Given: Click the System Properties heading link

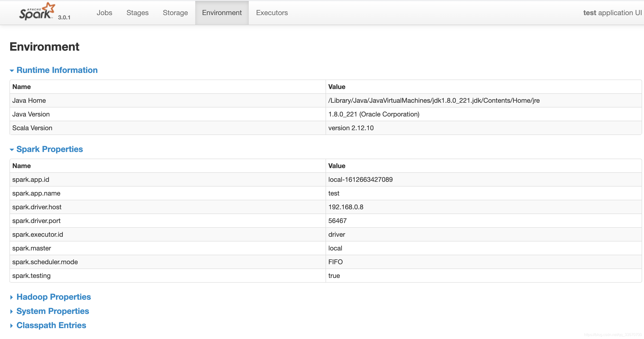Looking at the screenshot, I should [53, 311].
